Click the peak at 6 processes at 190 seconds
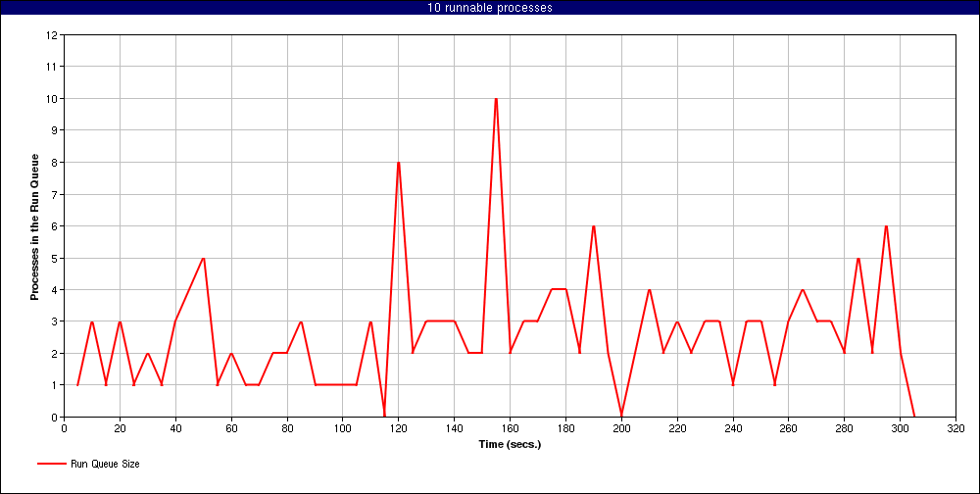Image resolution: width=980 pixels, height=494 pixels. pyautogui.click(x=593, y=226)
